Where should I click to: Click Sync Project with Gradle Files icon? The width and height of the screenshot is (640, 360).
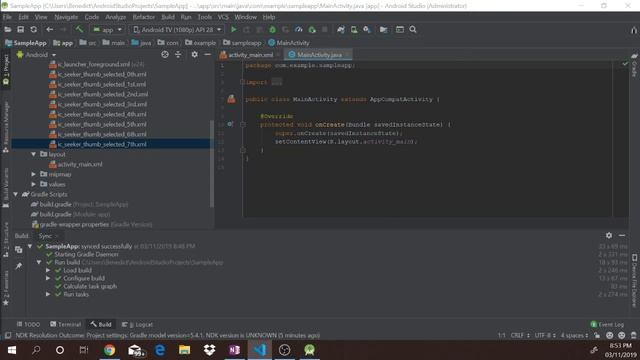340,29
